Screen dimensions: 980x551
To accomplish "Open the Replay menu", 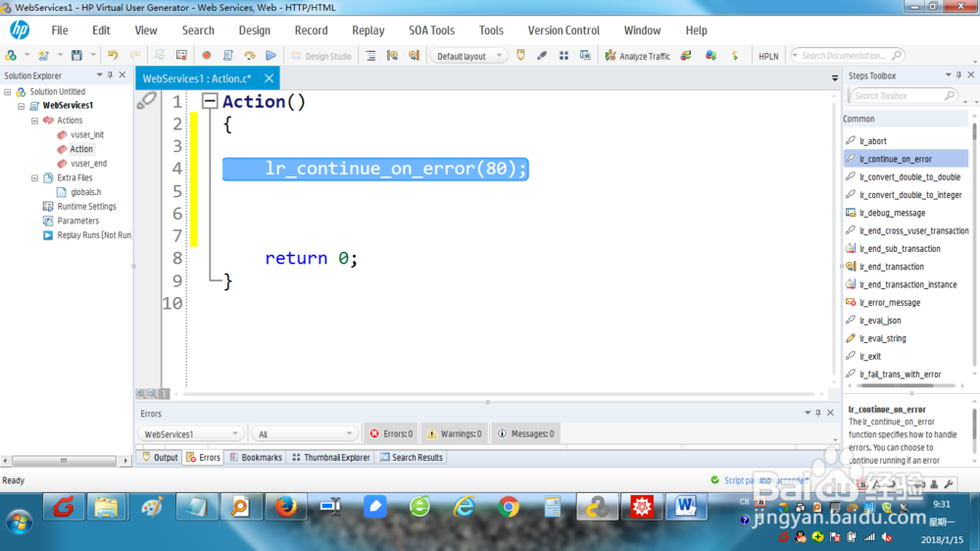I will point(368,30).
